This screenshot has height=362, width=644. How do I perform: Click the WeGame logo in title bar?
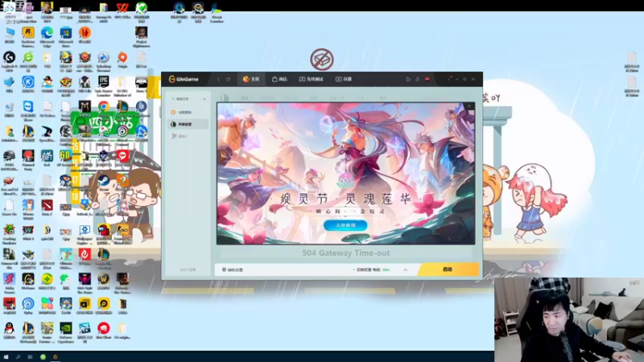coord(184,79)
